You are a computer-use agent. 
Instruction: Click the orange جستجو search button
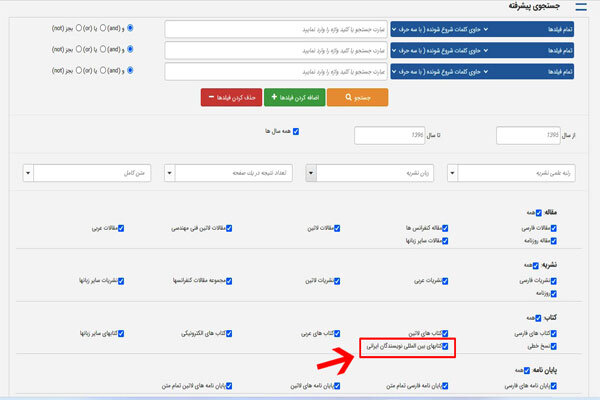point(357,97)
